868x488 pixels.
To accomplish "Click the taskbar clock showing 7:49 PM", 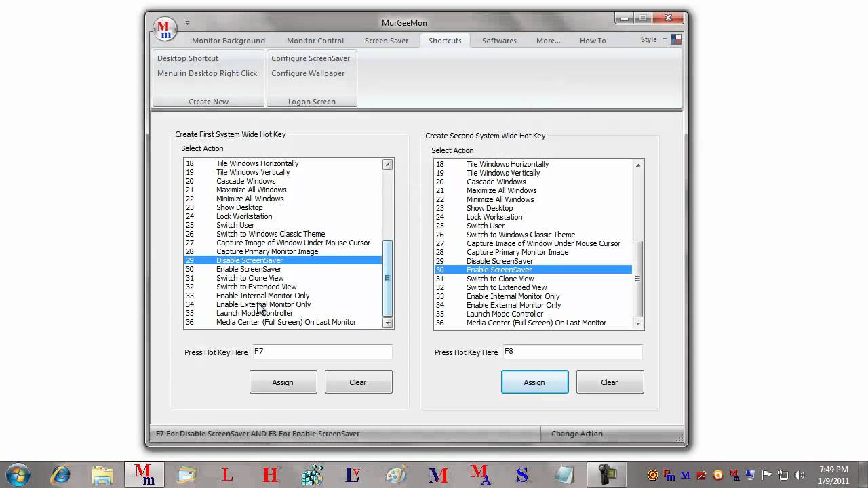I will click(833, 474).
